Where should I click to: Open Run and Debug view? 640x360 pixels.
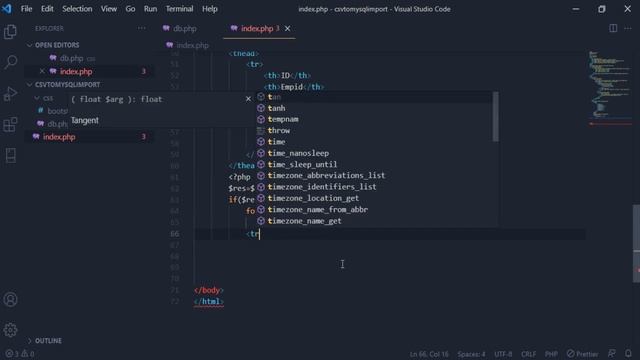[10, 93]
